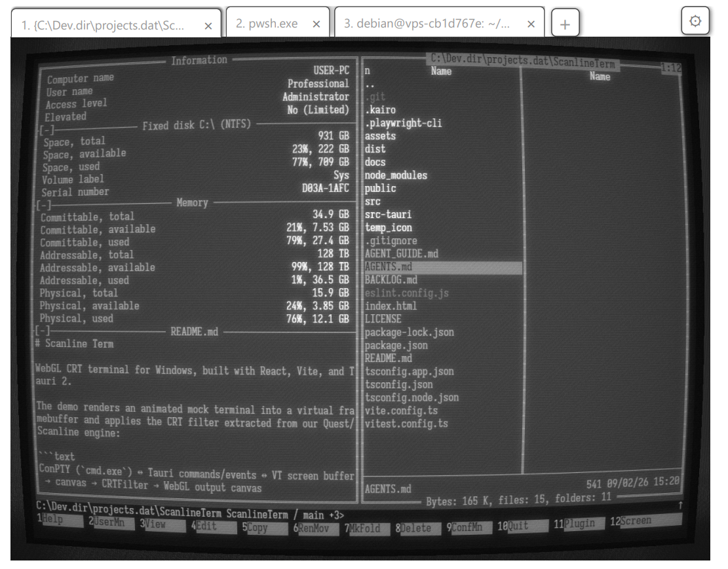The height and width of the screenshot is (569, 728).
Task: Click the clock display in panel corner
Action: click(x=672, y=67)
